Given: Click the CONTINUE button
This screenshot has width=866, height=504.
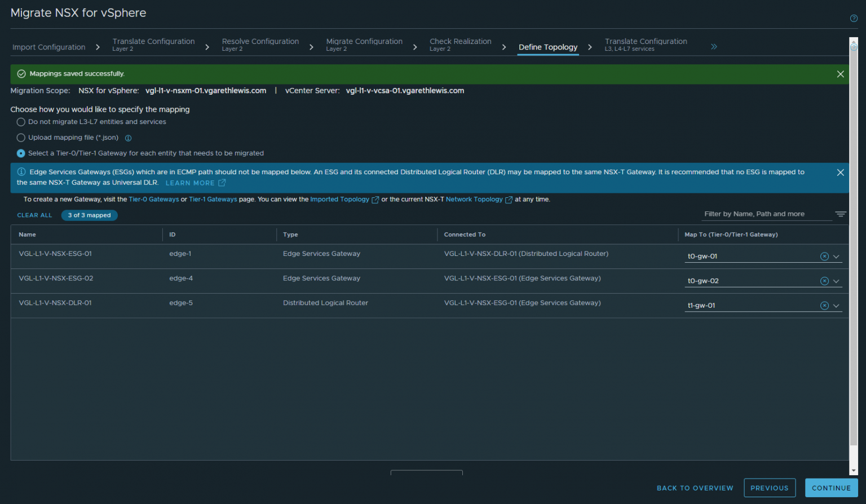Looking at the screenshot, I should (831, 488).
